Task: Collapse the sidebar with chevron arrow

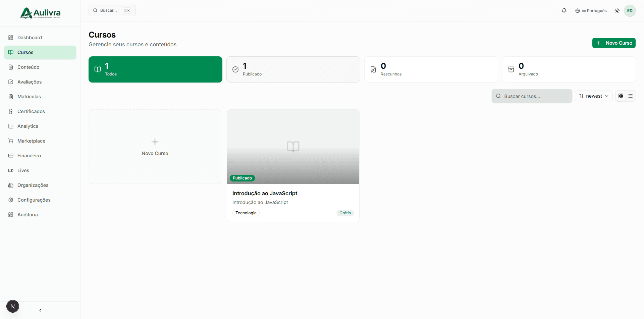Action: (x=40, y=310)
